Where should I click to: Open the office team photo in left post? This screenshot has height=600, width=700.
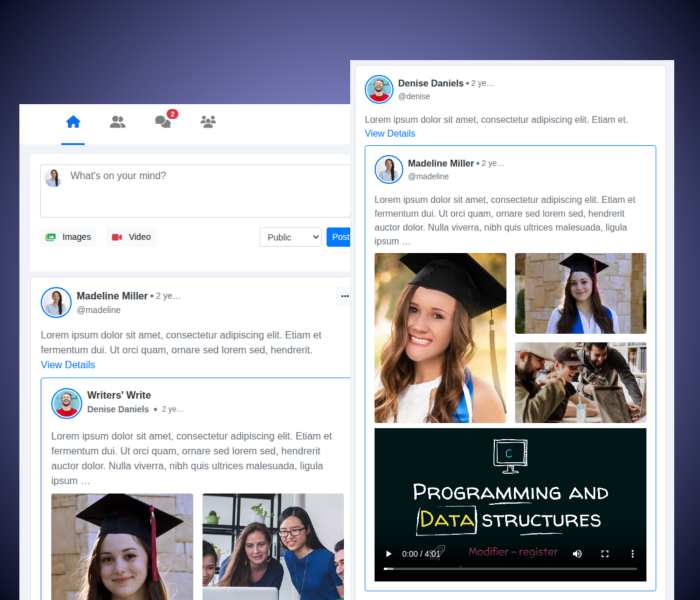coord(273,546)
